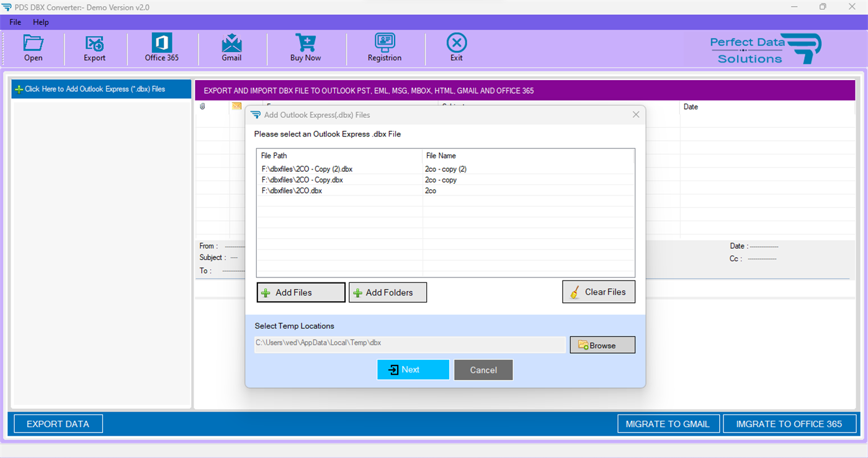Open the Registration screen
This screenshot has width=868, height=458.
click(x=384, y=48)
